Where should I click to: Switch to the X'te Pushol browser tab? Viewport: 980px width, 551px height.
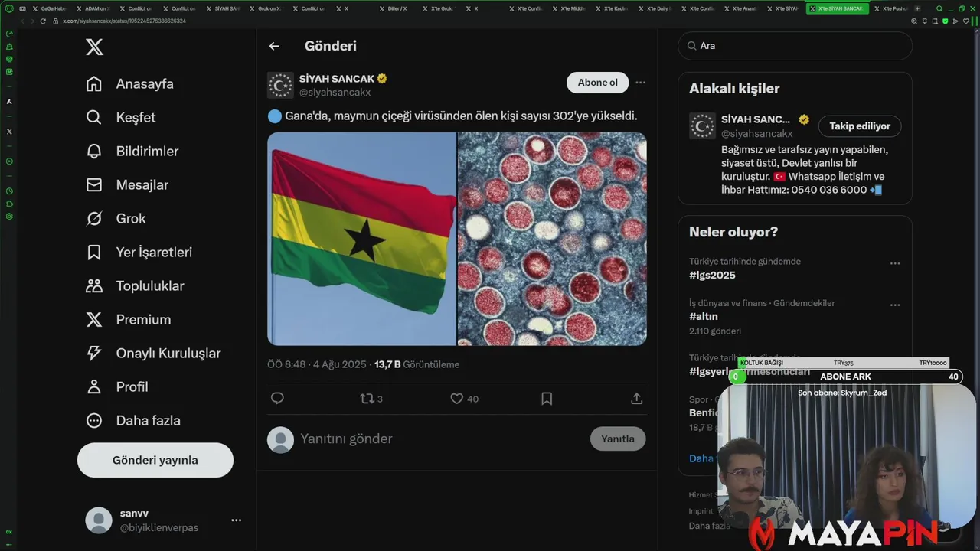(890, 8)
